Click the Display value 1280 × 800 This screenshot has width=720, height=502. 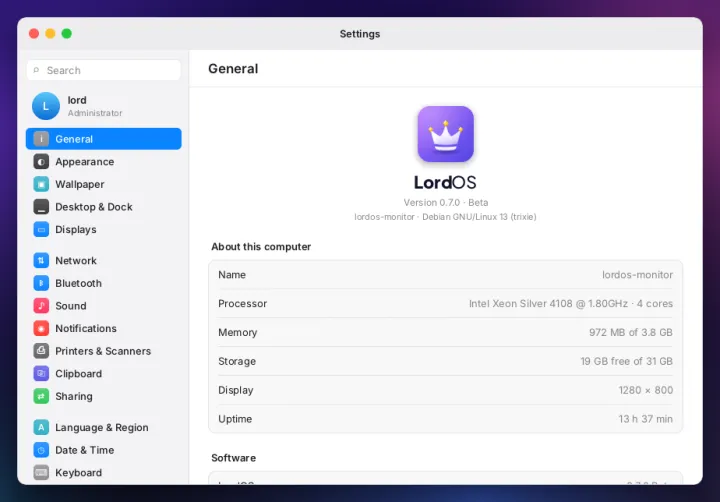(646, 390)
